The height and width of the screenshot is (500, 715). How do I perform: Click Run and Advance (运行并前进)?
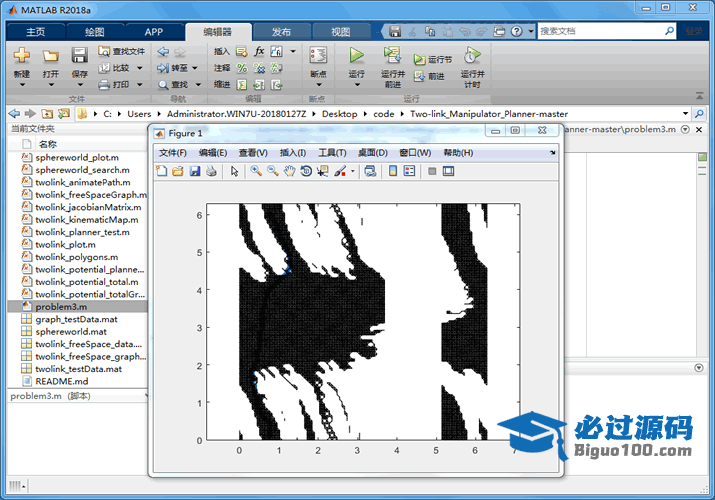(392, 67)
